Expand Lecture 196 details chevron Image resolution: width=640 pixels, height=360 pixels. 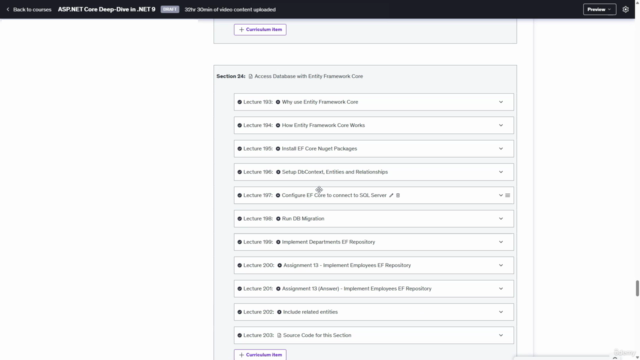coord(501,172)
